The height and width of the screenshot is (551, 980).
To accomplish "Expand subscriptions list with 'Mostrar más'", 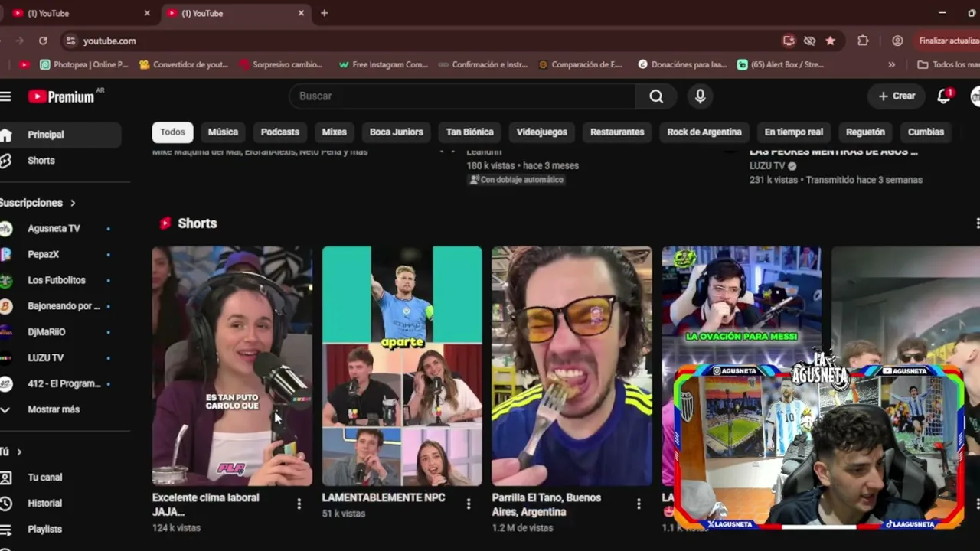I will 54,409.
